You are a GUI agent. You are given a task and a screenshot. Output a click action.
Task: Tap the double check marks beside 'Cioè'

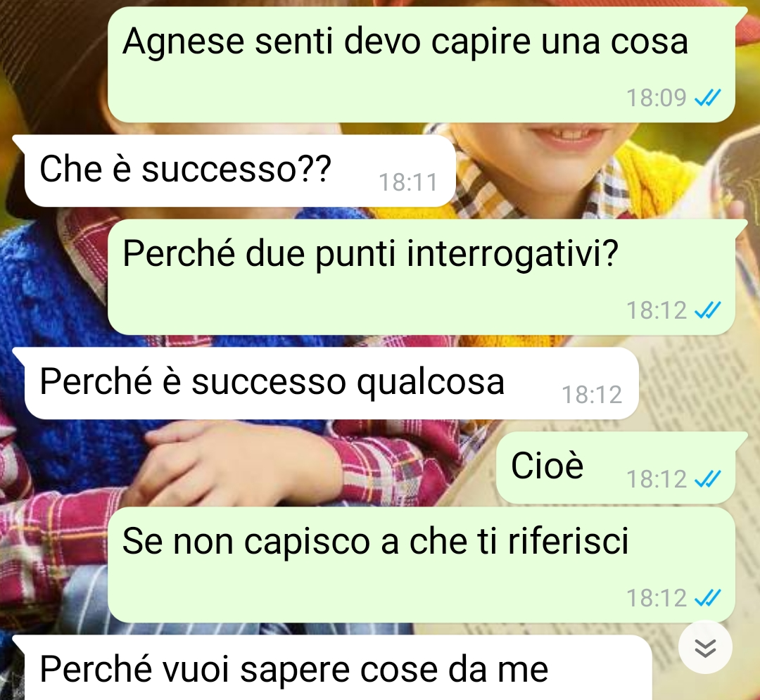point(708,479)
